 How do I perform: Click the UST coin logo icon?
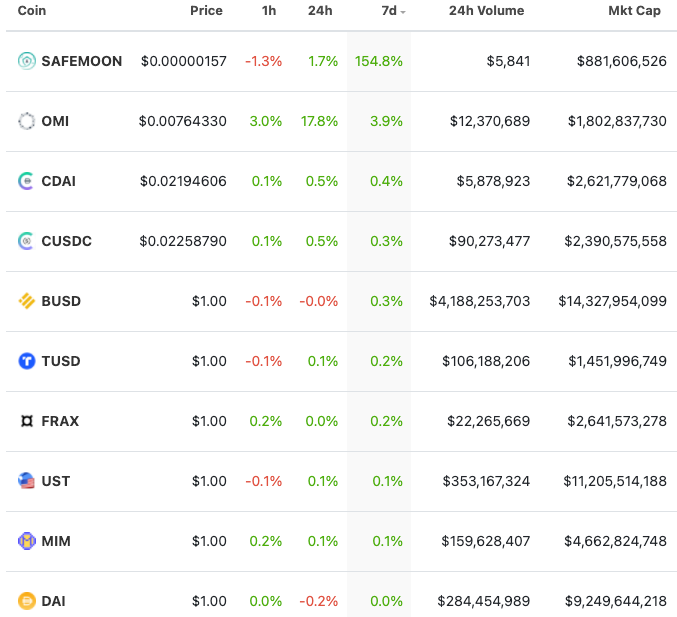[x=27, y=481]
